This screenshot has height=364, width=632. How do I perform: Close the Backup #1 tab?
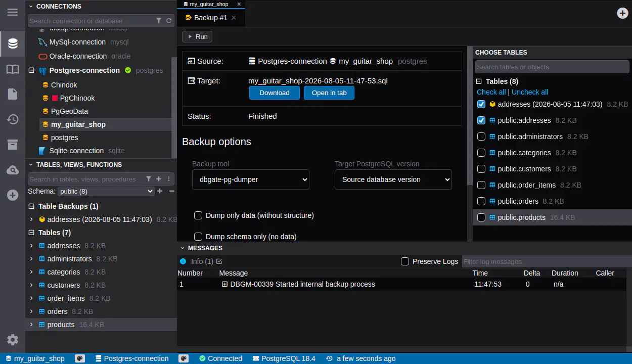(234, 18)
